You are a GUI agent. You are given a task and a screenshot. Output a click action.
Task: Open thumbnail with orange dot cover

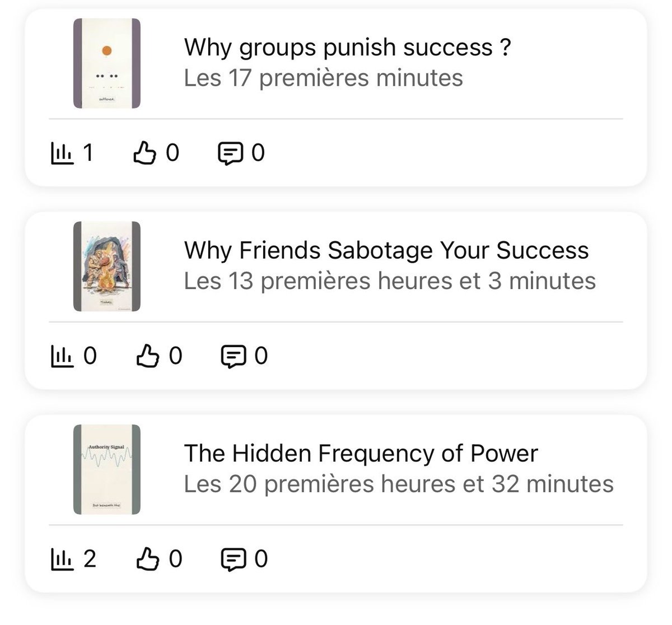pos(107,63)
